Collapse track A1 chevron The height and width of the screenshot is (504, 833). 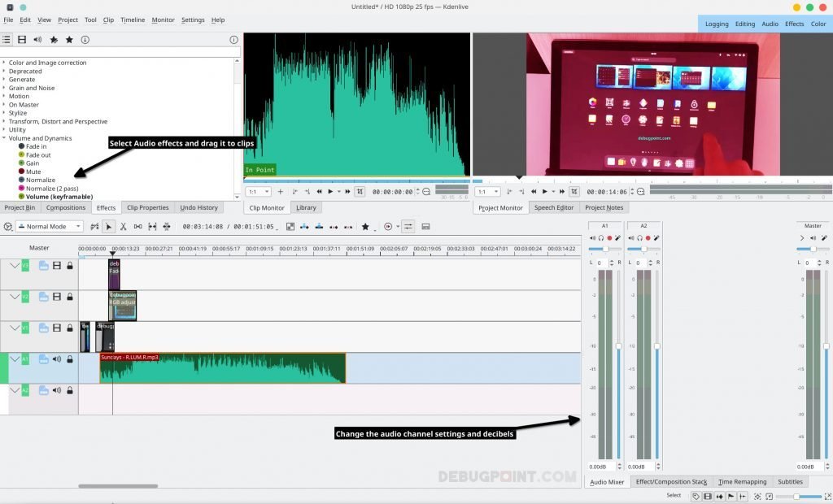pos(15,359)
